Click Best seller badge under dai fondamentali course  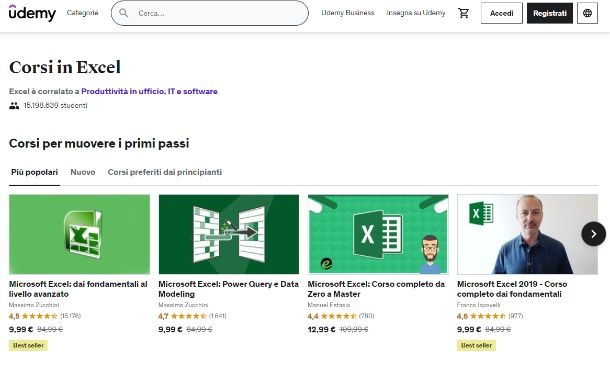(x=28, y=345)
